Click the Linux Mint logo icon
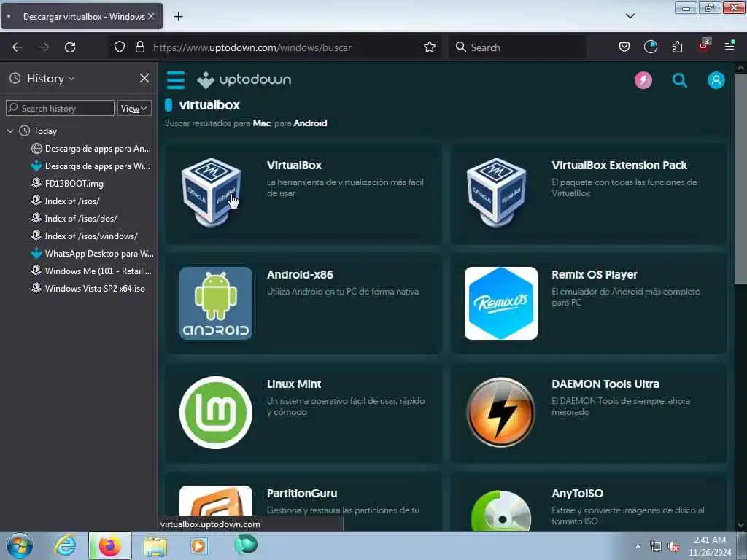The height and width of the screenshot is (560, 747). (x=216, y=413)
